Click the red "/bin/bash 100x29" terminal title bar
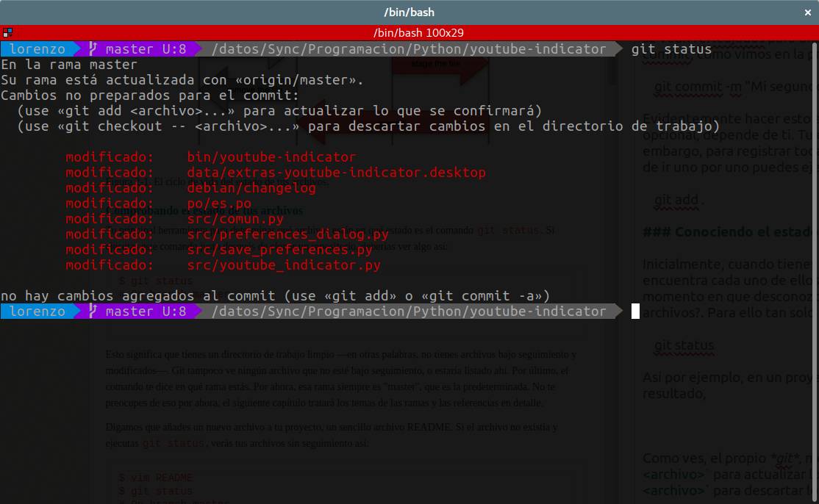 pyautogui.click(x=409, y=32)
